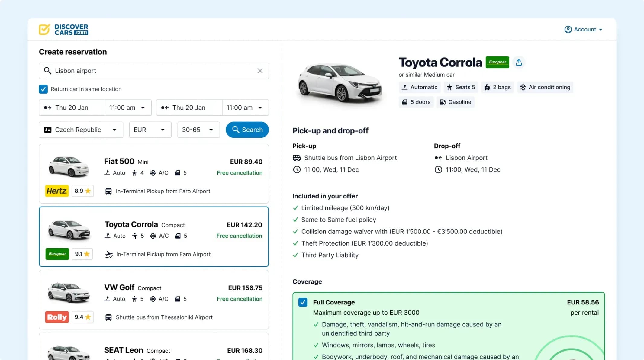644x360 pixels.
Task: Click airplane pickup icon in Toyota card
Action: (109, 255)
